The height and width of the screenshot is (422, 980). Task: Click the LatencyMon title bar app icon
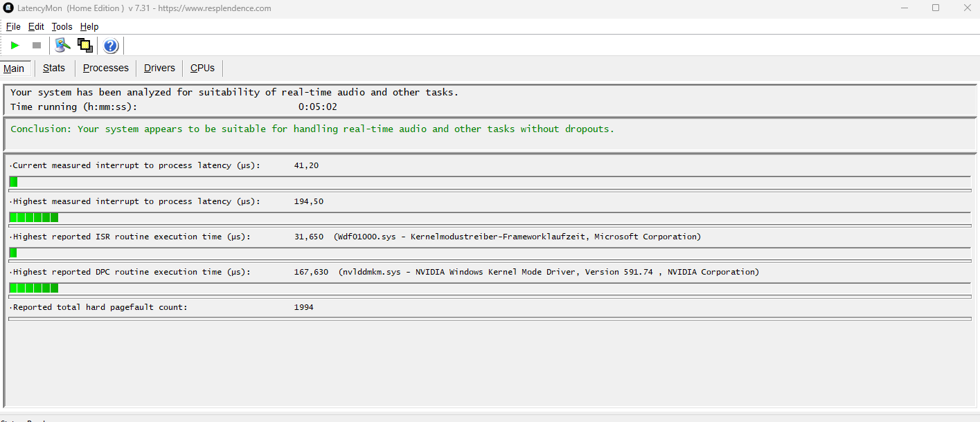8,8
